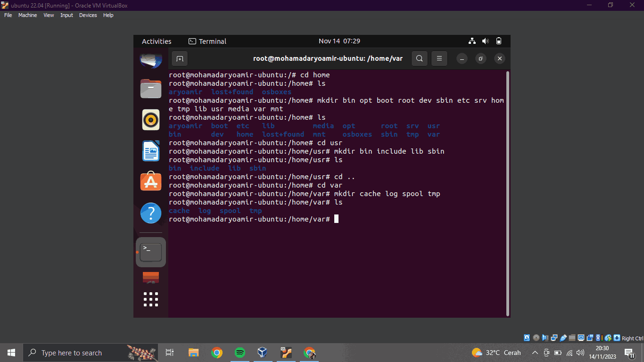
Task: Click Ubuntu top bar volume icon
Action: (x=486, y=41)
